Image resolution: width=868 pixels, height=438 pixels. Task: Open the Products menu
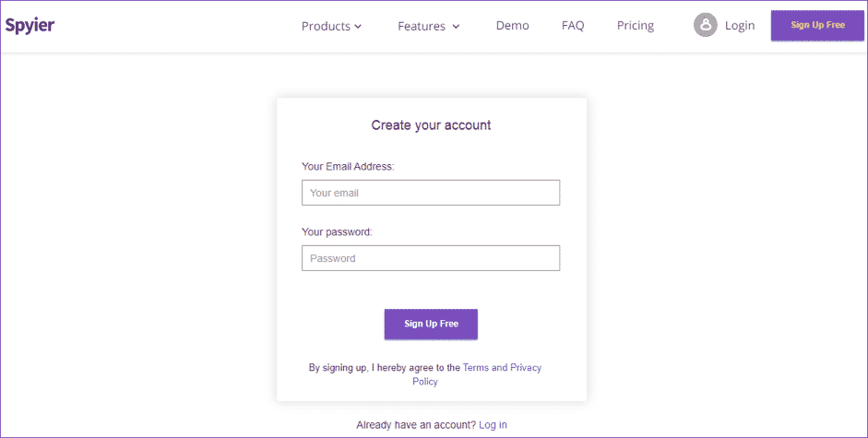coord(326,26)
